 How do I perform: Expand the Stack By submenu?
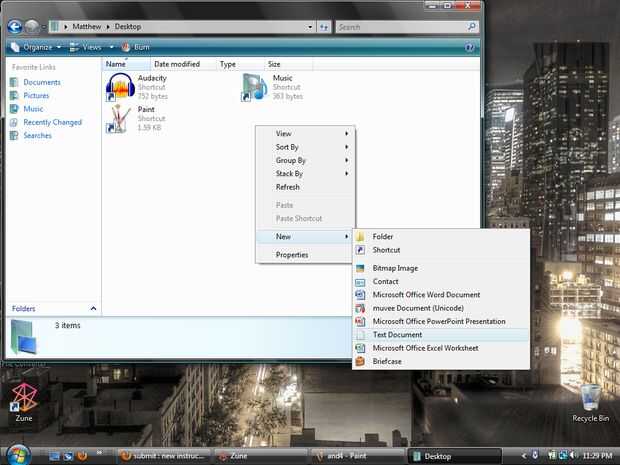tap(305, 174)
